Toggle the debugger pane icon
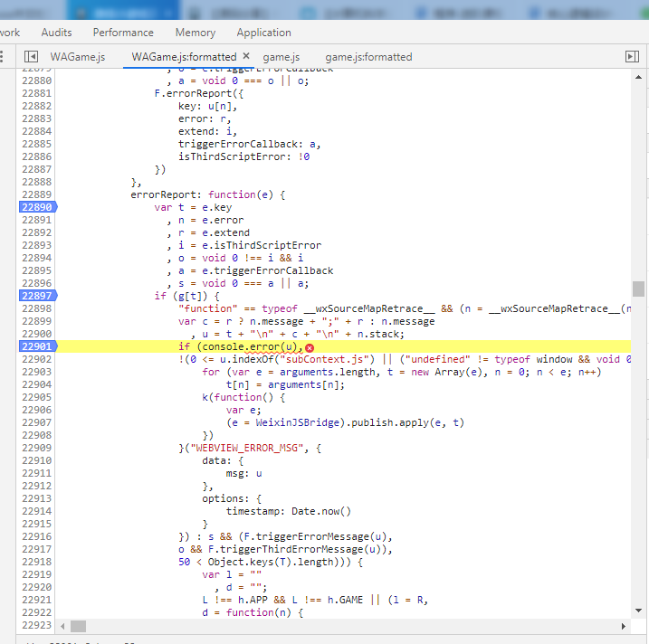 632,56
